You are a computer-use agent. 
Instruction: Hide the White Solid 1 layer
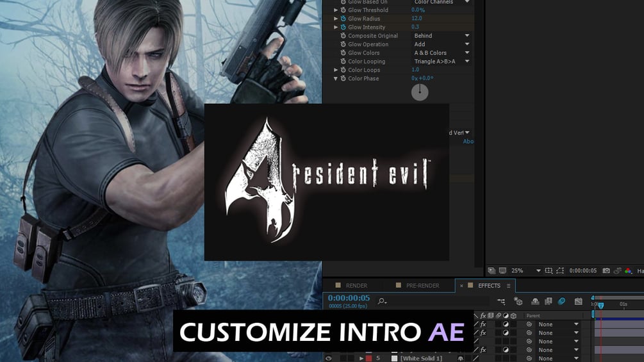coord(329,358)
